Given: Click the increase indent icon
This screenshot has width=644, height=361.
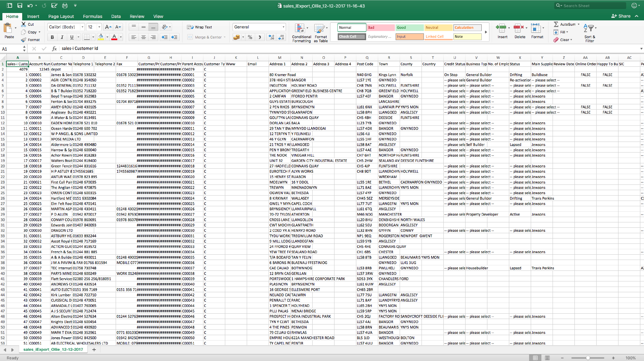Looking at the screenshot, I should click(174, 37).
